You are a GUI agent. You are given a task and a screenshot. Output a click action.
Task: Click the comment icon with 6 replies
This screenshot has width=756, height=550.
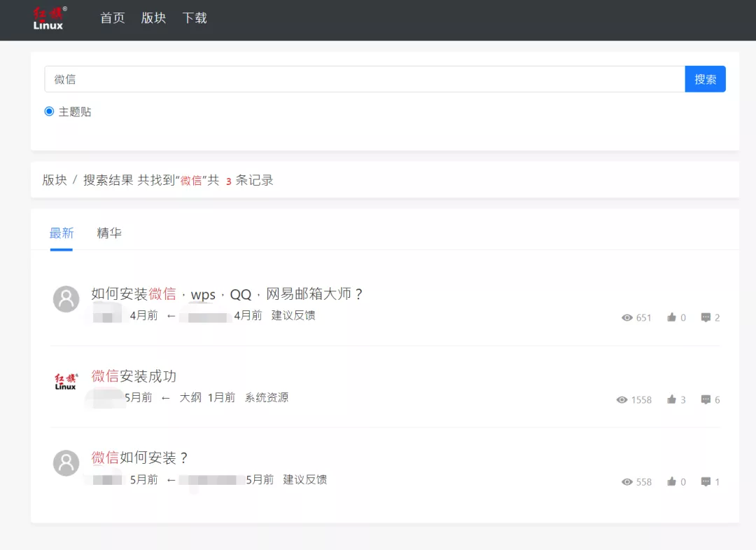(x=706, y=399)
